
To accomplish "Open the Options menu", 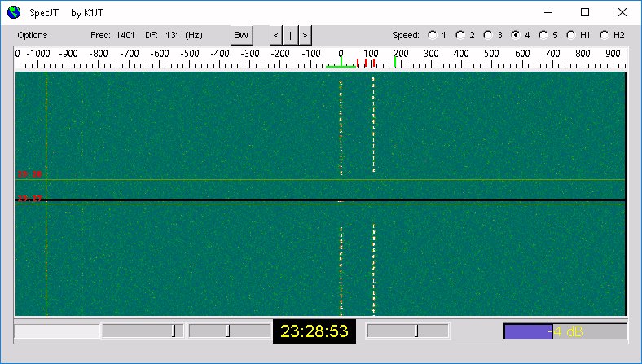I will pyautogui.click(x=33, y=35).
